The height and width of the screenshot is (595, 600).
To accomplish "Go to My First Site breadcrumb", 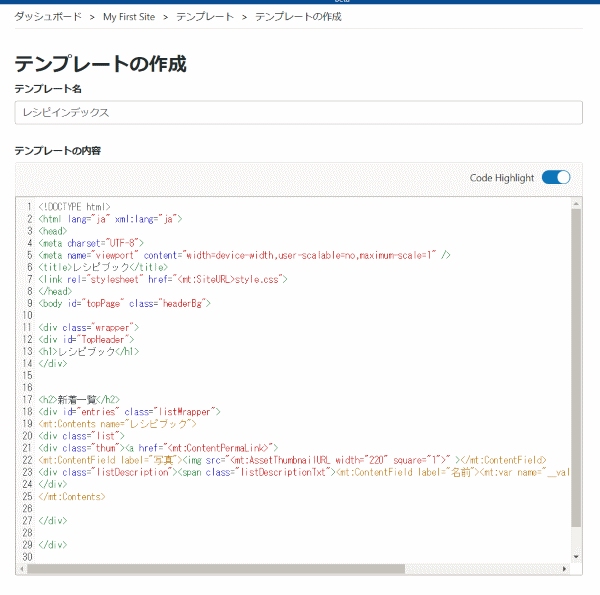I will click(x=129, y=17).
